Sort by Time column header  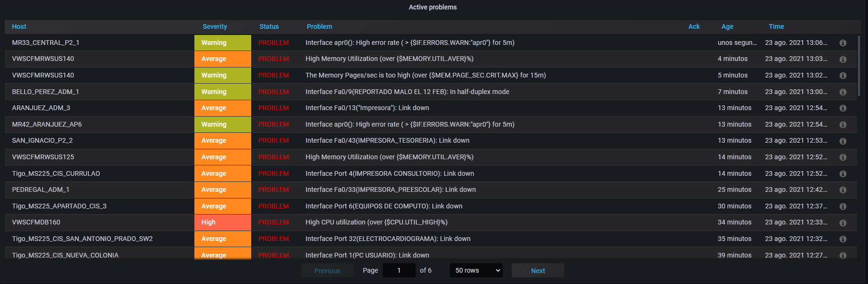(x=776, y=26)
